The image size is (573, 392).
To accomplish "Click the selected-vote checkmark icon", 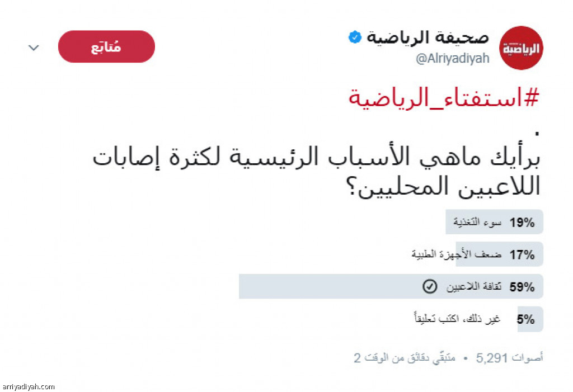I will (429, 287).
